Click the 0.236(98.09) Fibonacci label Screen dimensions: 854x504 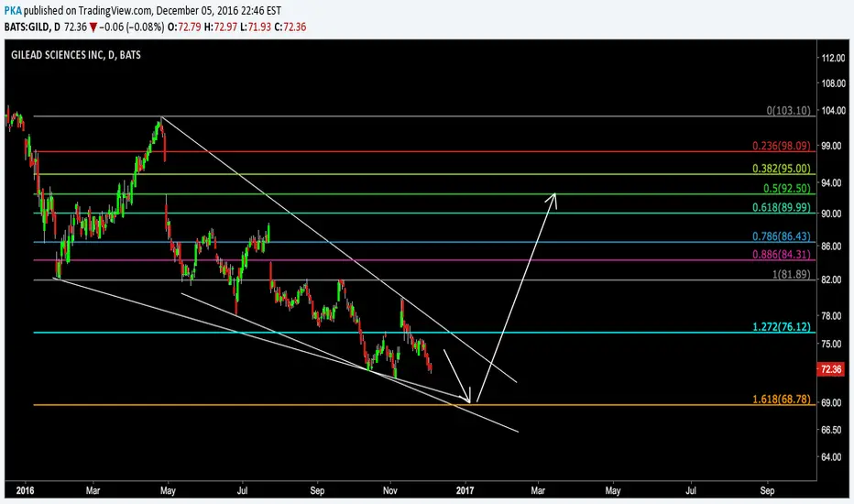[x=781, y=146]
